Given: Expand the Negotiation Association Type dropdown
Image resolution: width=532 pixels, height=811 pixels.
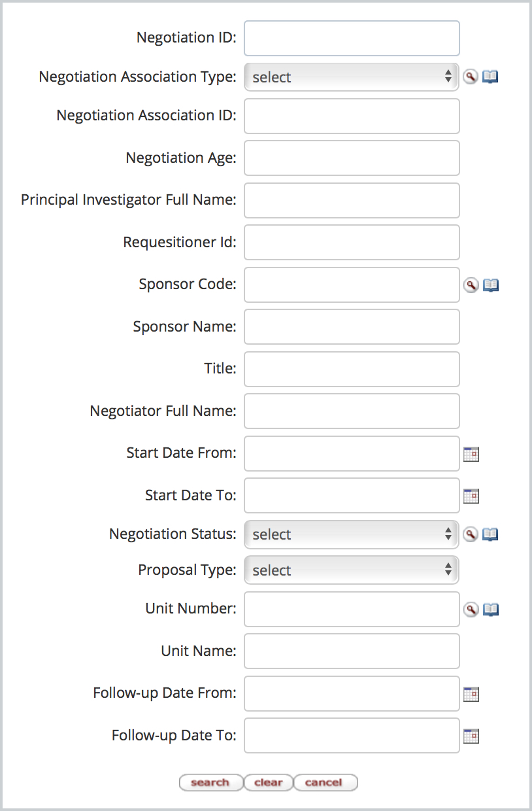Looking at the screenshot, I should pos(352,77).
